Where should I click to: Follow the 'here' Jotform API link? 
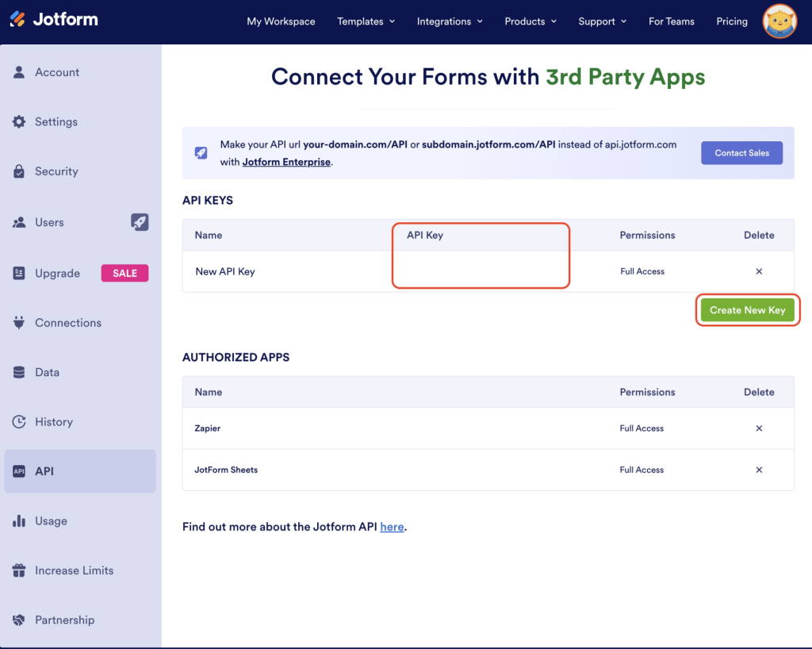[x=392, y=527]
